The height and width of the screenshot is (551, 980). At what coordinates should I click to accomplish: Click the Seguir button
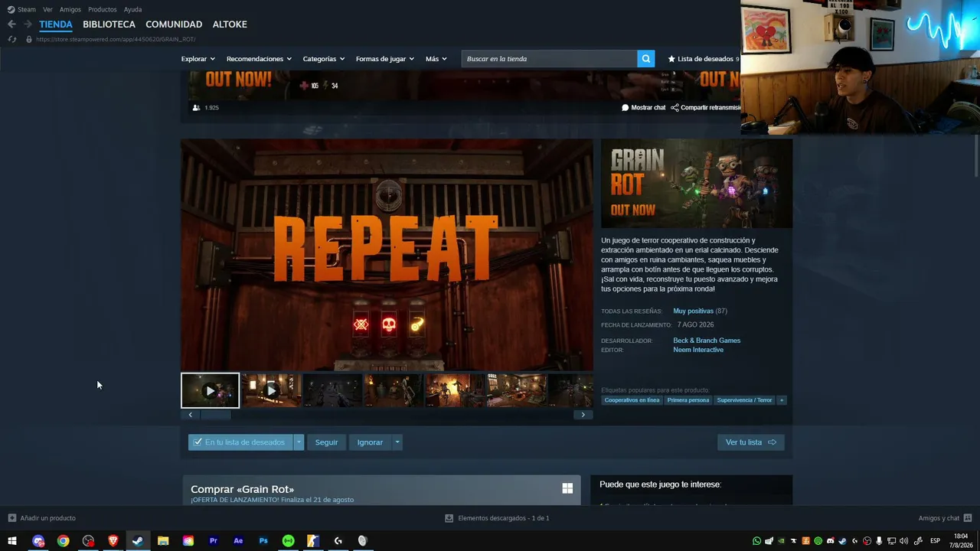(x=326, y=442)
